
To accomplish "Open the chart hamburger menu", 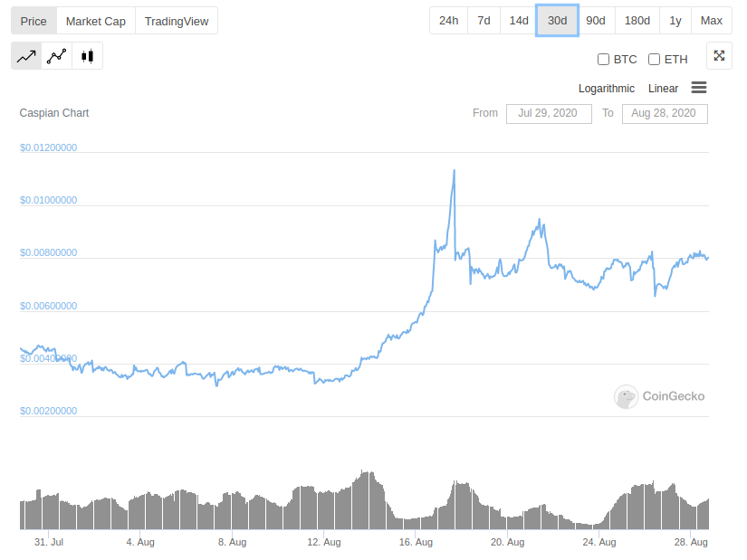I will [698, 88].
